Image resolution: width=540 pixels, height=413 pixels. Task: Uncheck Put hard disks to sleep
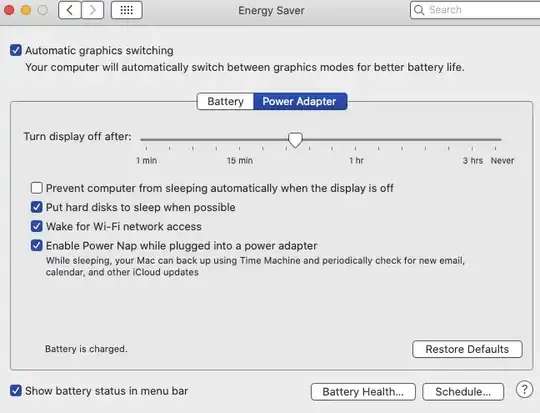[x=37, y=207]
